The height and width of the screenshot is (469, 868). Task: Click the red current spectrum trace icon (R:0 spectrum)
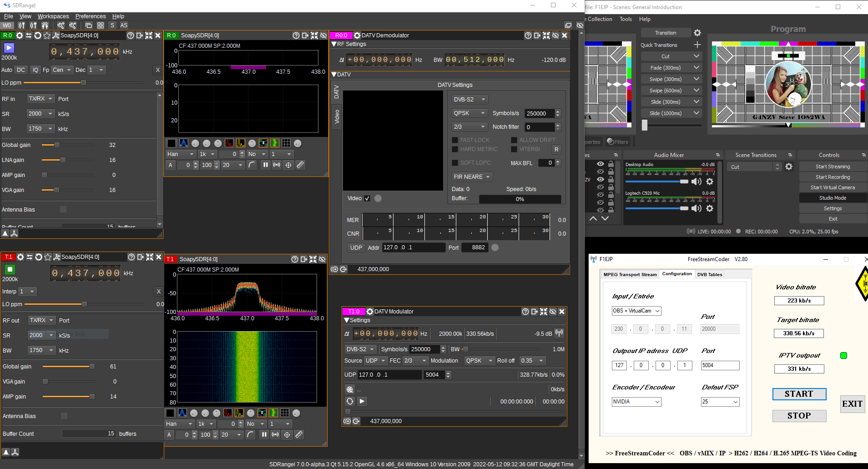point(229,143)
